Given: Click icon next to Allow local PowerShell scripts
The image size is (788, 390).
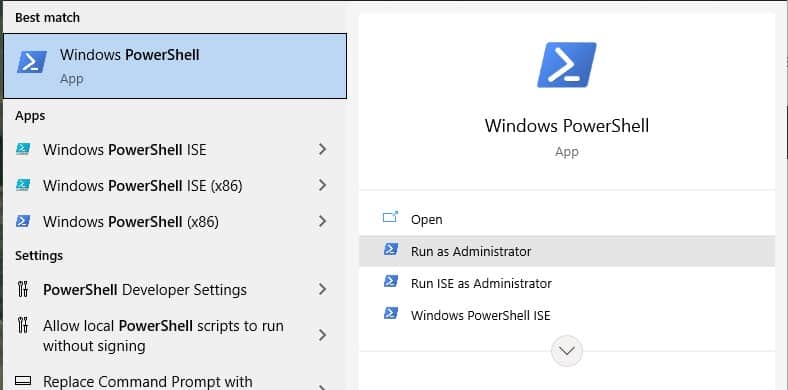Looking at the screenshot, I should [23, 325].
